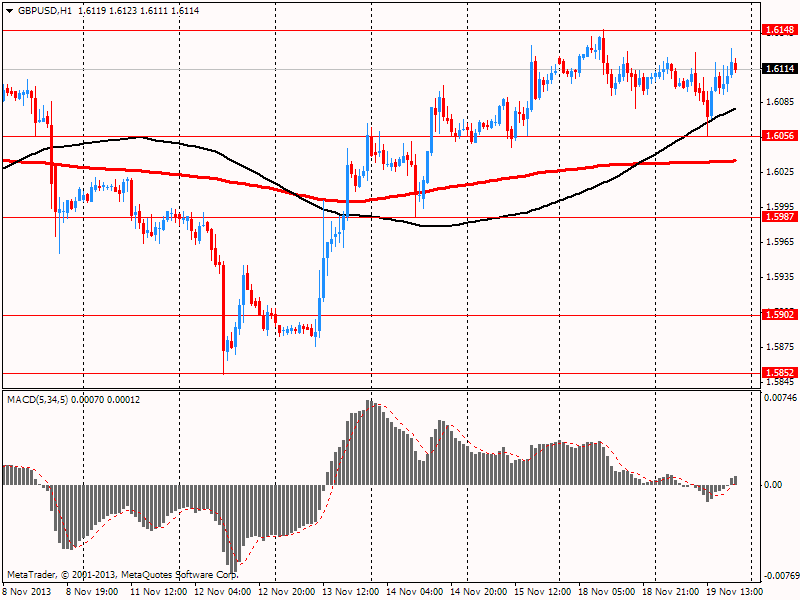This screenshot has width=800, height=600.
Task: Click the 11 Nov 12:00 time label
Action: click(x=158, y=592)
